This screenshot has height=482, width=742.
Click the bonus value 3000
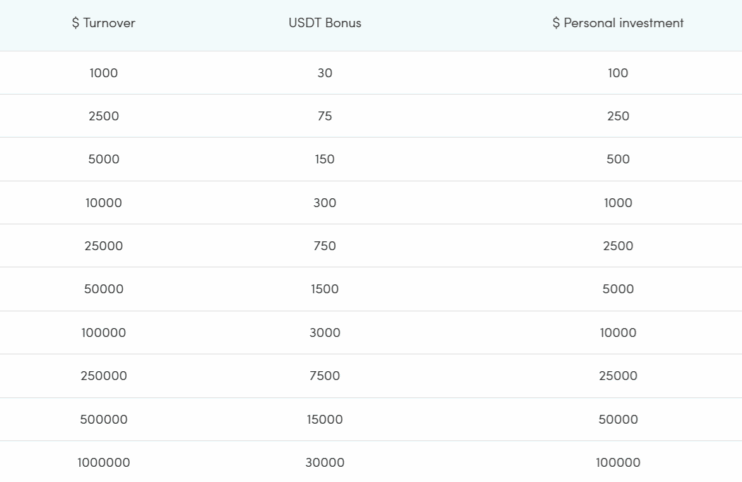tap(325, 333)
